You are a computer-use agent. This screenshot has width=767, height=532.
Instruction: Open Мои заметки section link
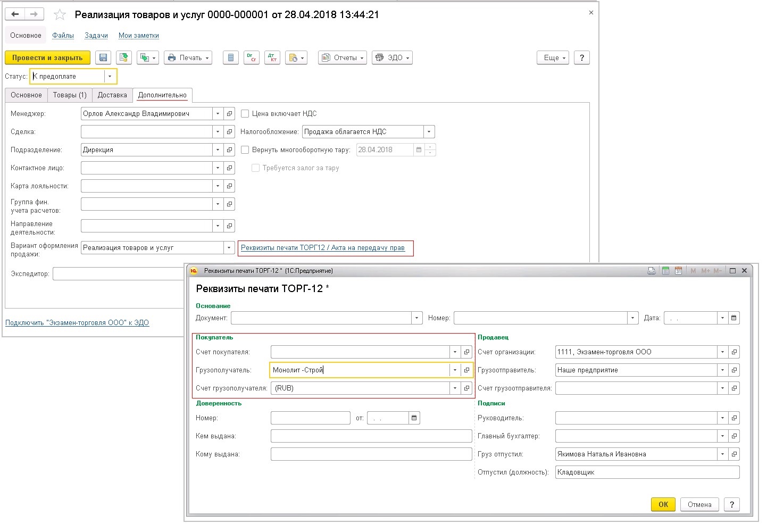click(x=139, y=35)
